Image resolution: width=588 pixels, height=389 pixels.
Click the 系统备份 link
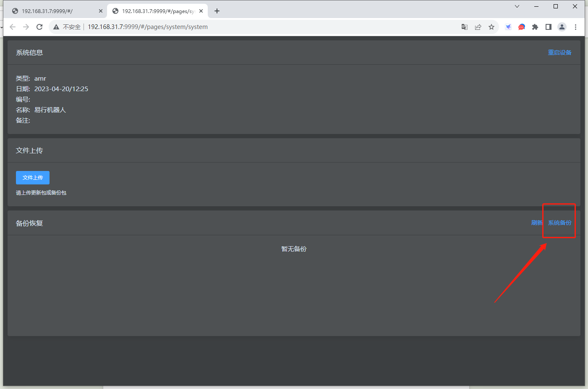tap(560, 223)
